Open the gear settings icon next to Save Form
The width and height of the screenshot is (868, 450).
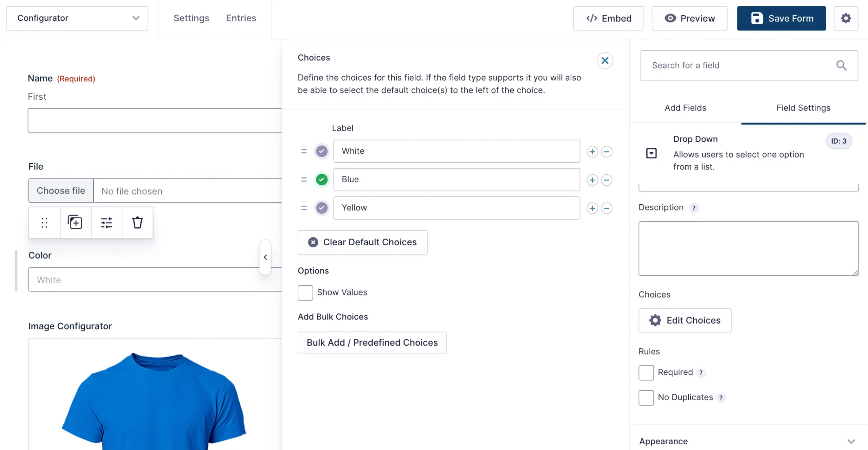846,18
